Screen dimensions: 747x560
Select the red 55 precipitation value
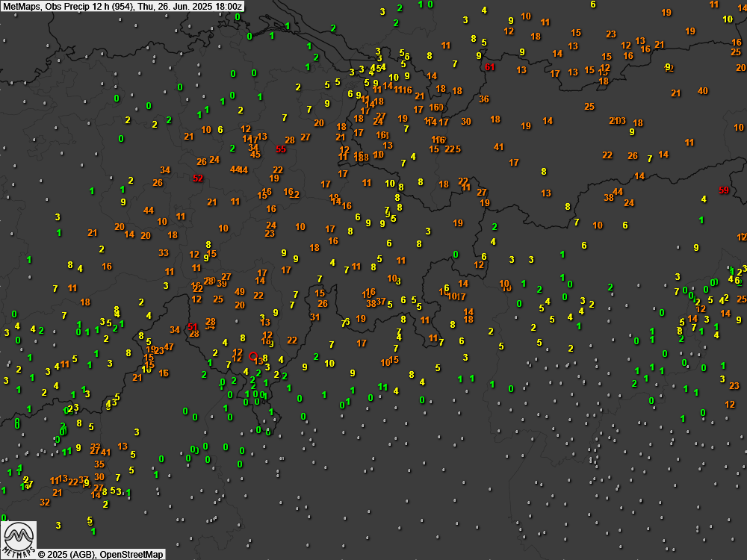pos(281,149)
